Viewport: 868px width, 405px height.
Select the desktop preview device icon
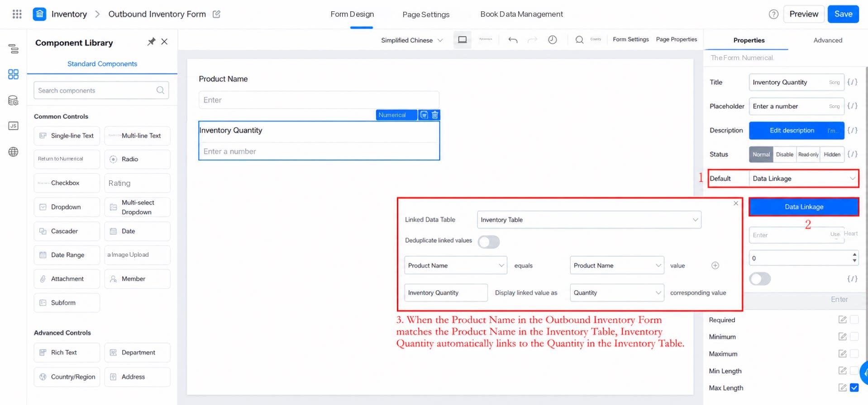pos(462,40)
